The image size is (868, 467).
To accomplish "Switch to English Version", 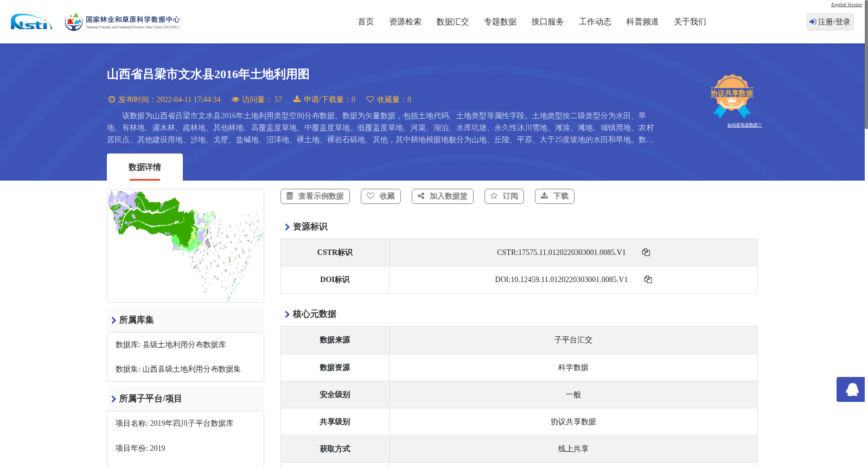I will (846, 4).
